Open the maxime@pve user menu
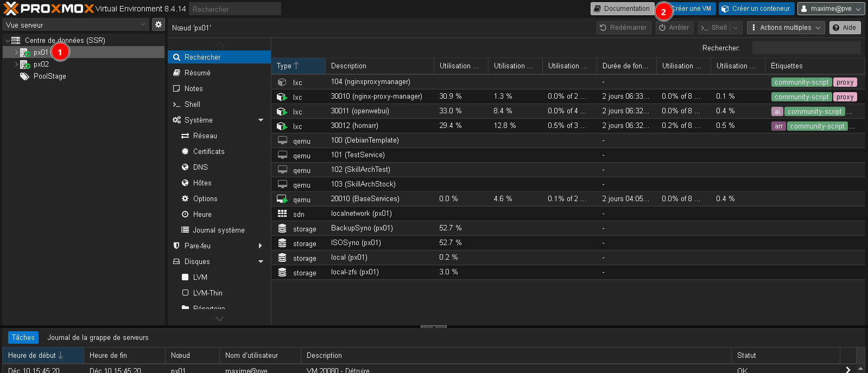868x373 pixels. click(831, 9)
